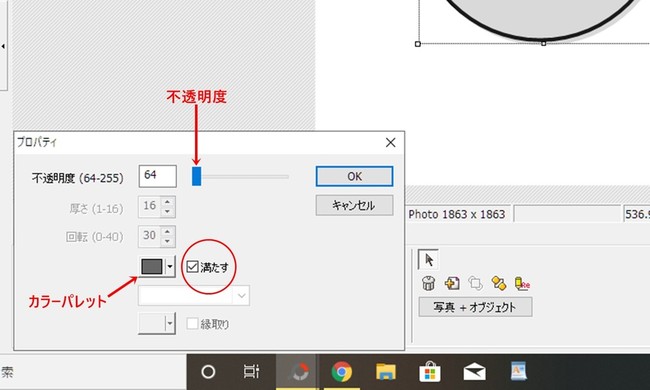Click the add object copy icon
This screenshot has height=390, width=650.
452,283
